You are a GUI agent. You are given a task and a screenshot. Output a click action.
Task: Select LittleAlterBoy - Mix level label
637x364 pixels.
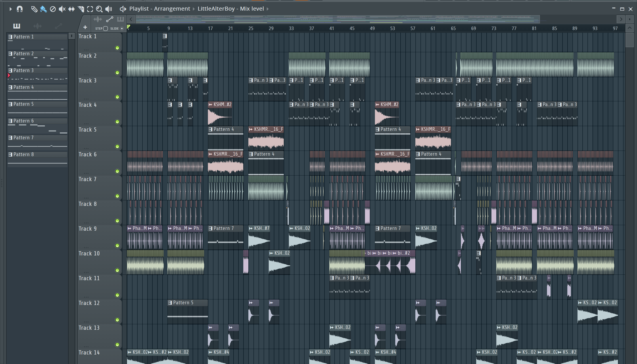(x=230, y=9)
